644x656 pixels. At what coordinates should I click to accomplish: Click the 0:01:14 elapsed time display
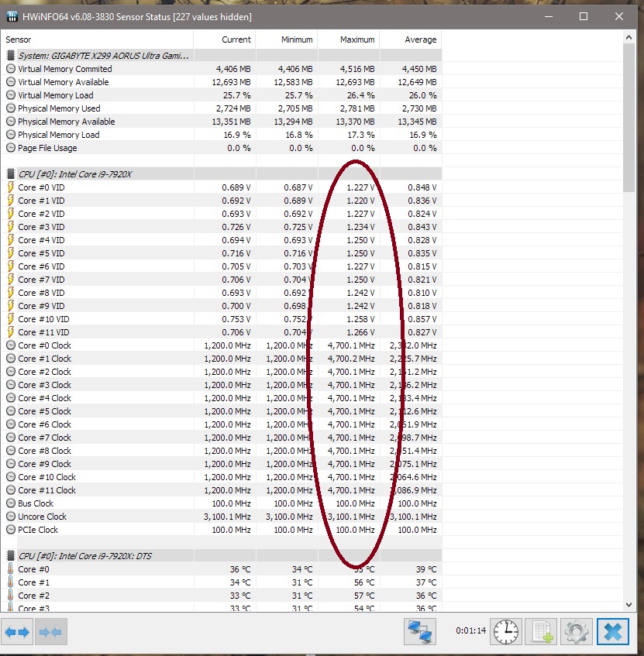click(x=471, y=630)
